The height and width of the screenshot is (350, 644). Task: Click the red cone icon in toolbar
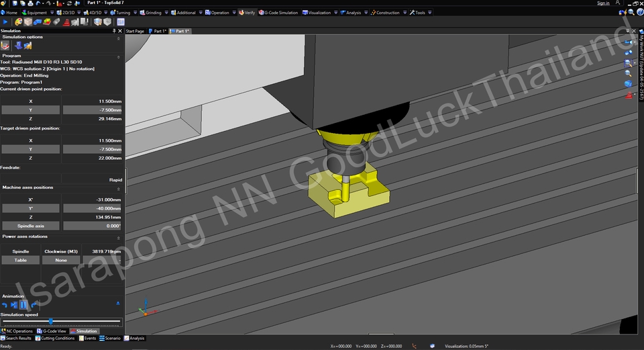66,22
